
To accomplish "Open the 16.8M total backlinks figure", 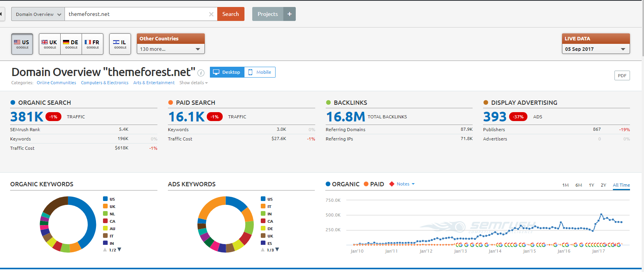I will [x=346, y=116].
